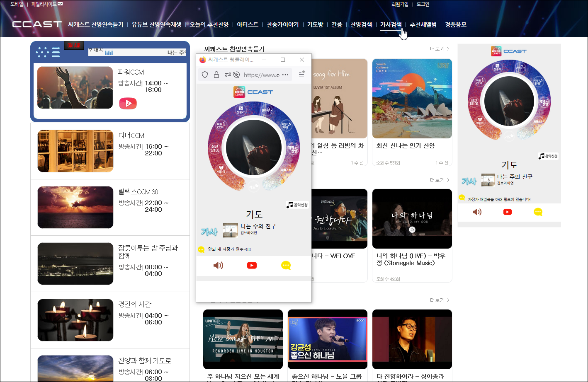Select 어린이 channel in the popup player dial
588x382 pixels.
pos(221,169)
